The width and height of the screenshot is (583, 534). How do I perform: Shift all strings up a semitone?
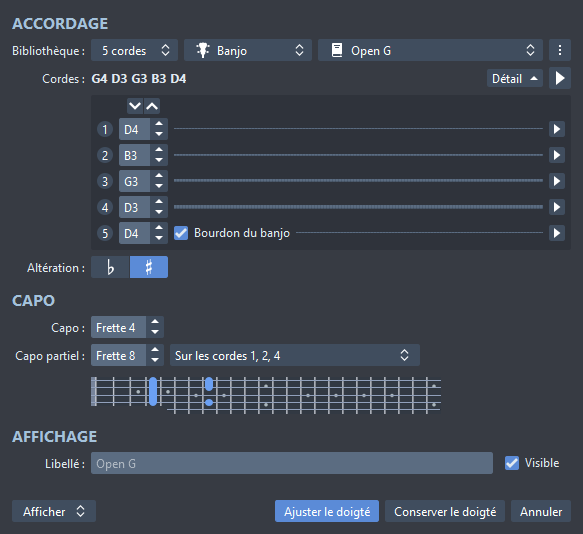(x=152, y=106)
